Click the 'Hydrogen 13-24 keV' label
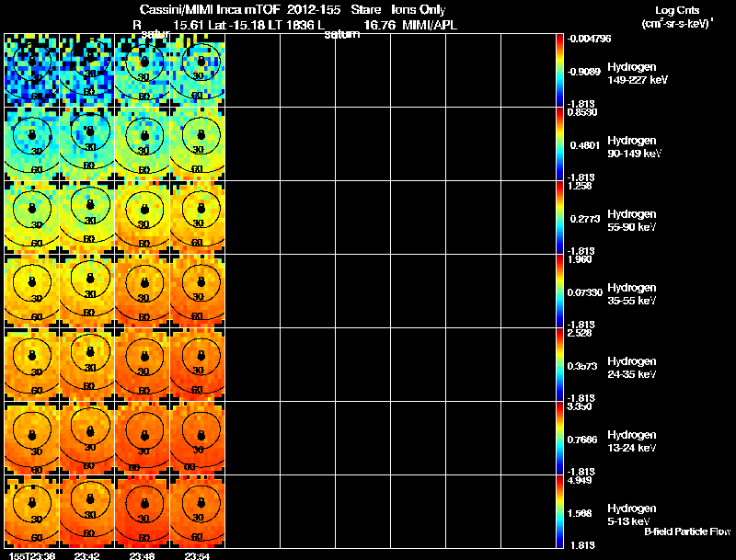Viewport: 736px width, 560px height. click(x=632, y=441)
